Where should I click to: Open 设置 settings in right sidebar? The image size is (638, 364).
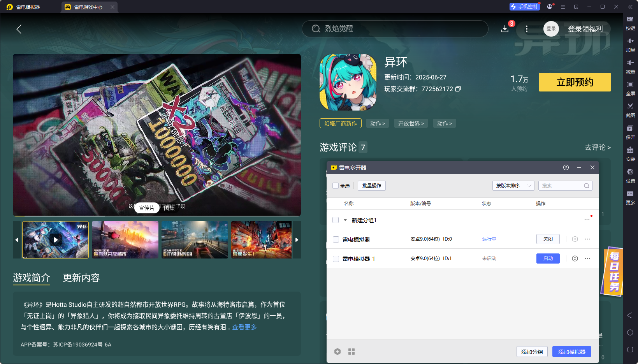coord(630,176)
